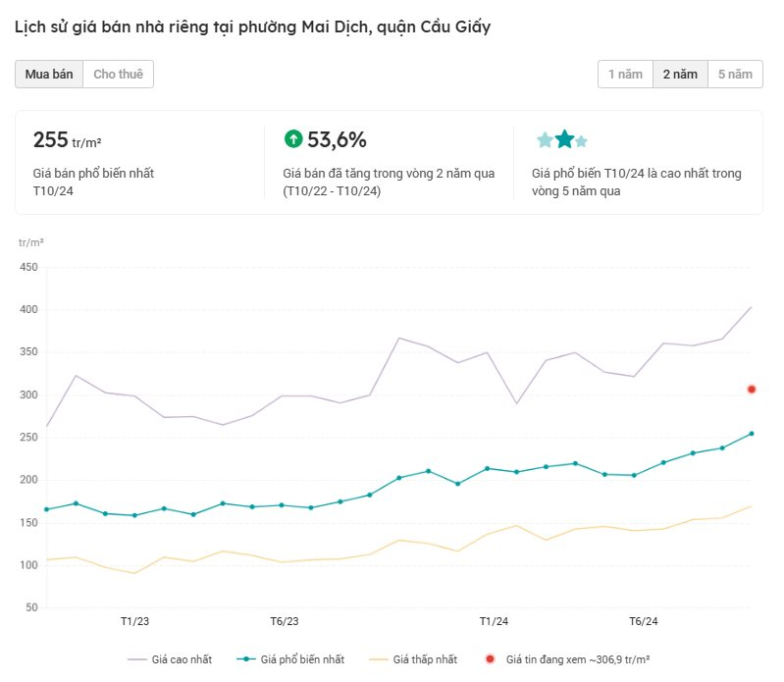Click the last teal data point on chart

[x=752, y=434]
